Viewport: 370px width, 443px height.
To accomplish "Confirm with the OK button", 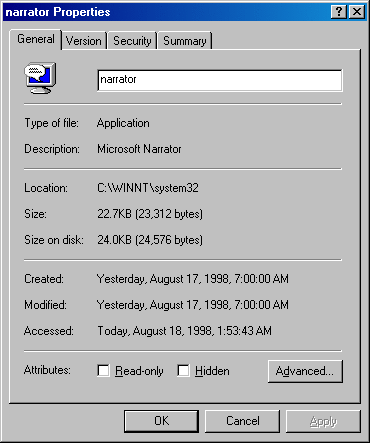I will click(x=162, y=421).
